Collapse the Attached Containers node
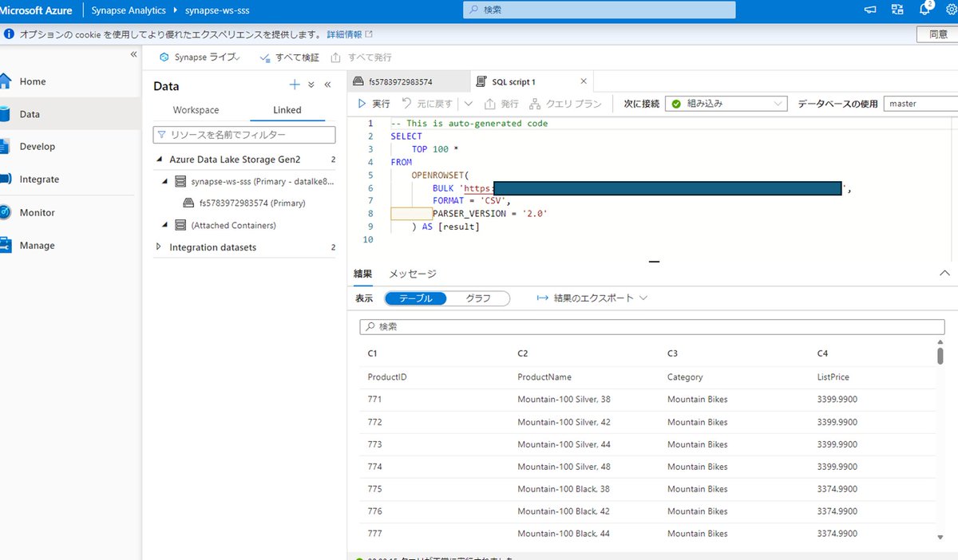958x560 pixels. [x=166, y=225]
